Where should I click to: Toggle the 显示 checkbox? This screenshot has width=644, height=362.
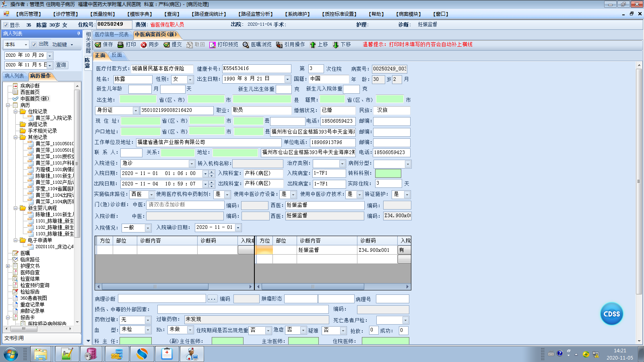click(6, 25)
